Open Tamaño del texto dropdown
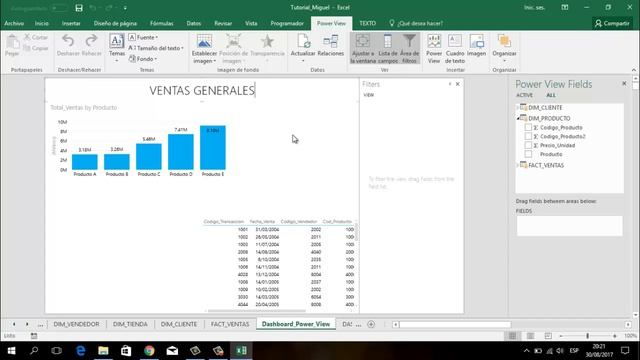The width and height of the screenshot is (640, 360). coord(156,48)
